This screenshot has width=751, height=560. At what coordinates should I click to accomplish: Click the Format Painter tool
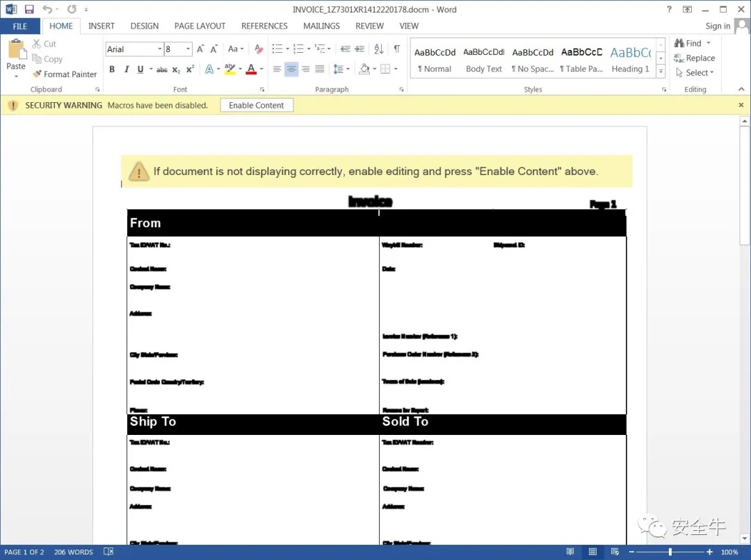[64, 74]
